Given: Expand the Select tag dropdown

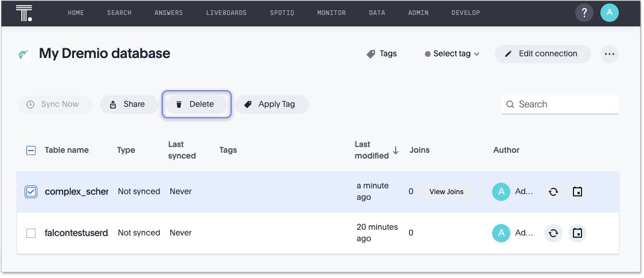Looking at the screenshot, I should (452, 54).
